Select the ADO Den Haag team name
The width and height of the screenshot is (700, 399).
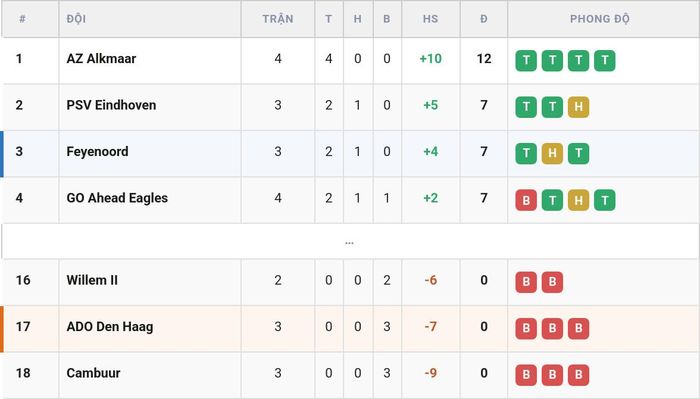110,326
